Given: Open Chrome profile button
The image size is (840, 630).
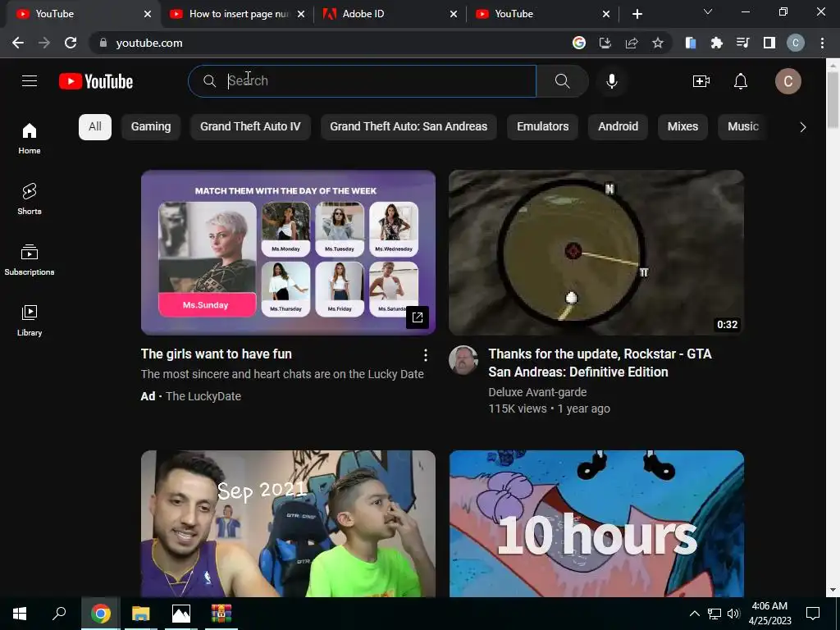Looking at the screenshot, I should point(796,43).
